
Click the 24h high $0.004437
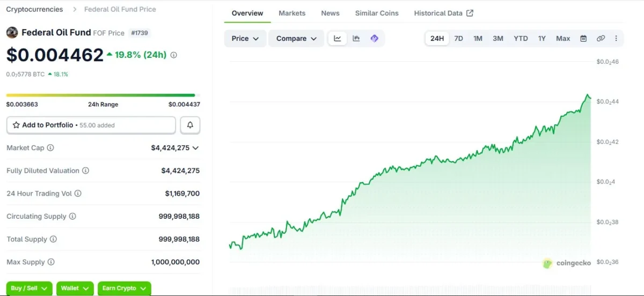(184, 105)
